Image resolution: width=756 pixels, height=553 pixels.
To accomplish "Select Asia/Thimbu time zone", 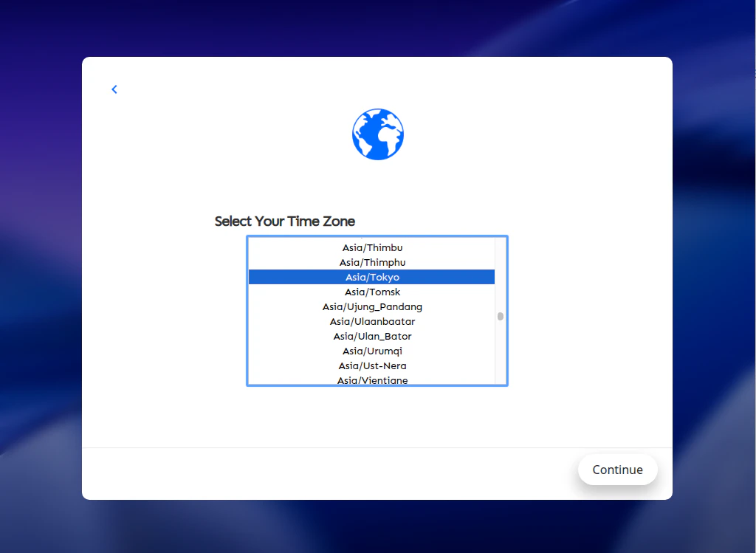I will [x=372, y=247].
